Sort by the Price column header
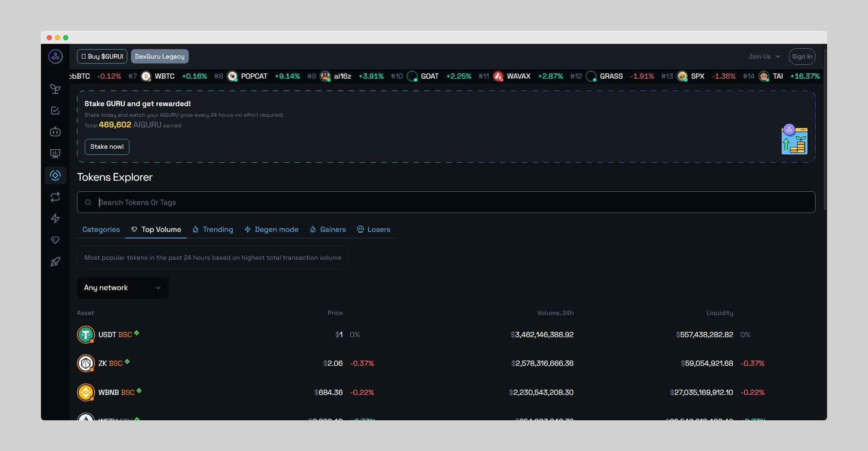The width and height of the screenshot is (868, 451). click(x=335, y=313)
